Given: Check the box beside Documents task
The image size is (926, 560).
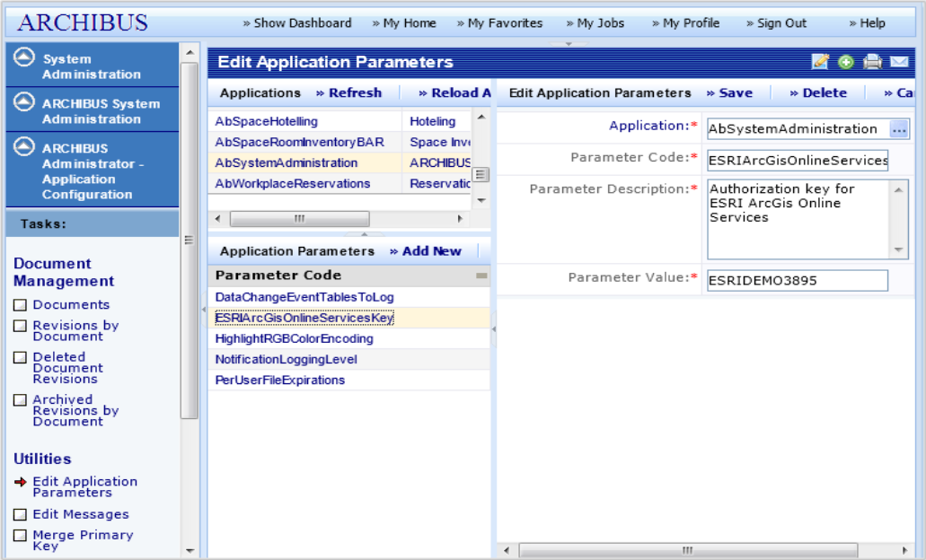Looking at the screenshot, I should coord(20,305).
